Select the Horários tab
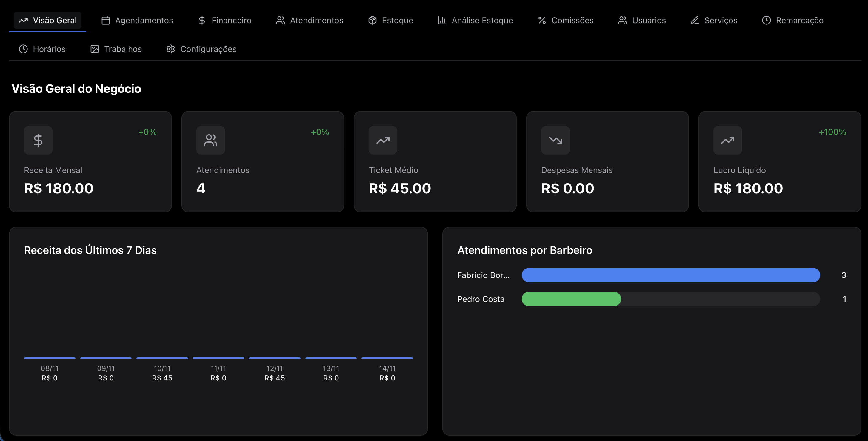 [x=42, y=49]
